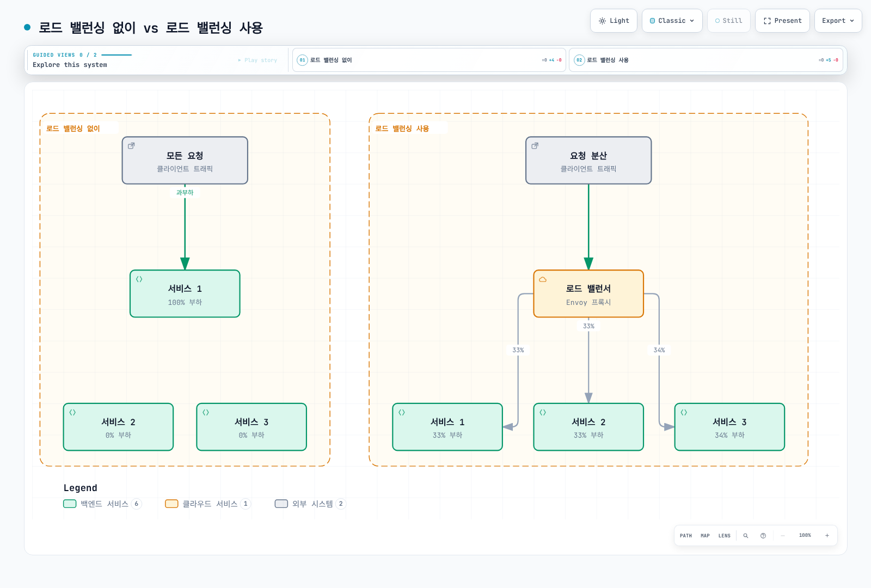Expand the Export dropdown menu
This screenshot has height=588, width=871.
[x=838, y=21]
